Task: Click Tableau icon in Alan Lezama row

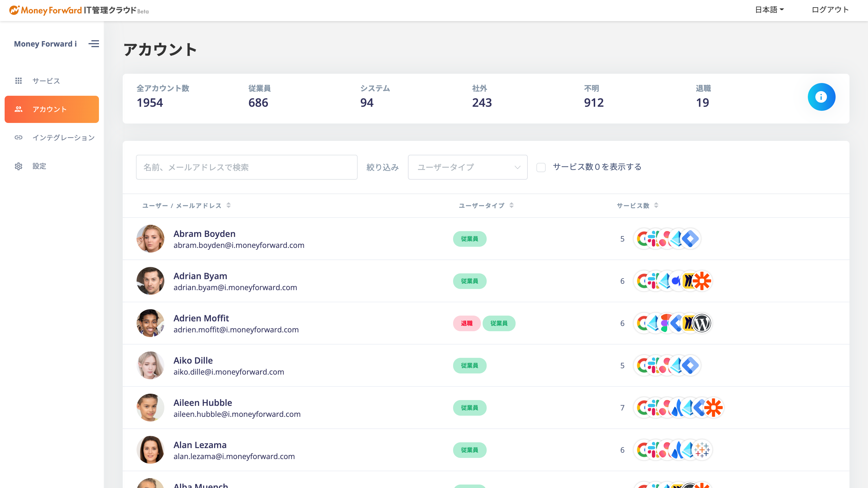Action: pyautogui.click(x=702, y=450)
